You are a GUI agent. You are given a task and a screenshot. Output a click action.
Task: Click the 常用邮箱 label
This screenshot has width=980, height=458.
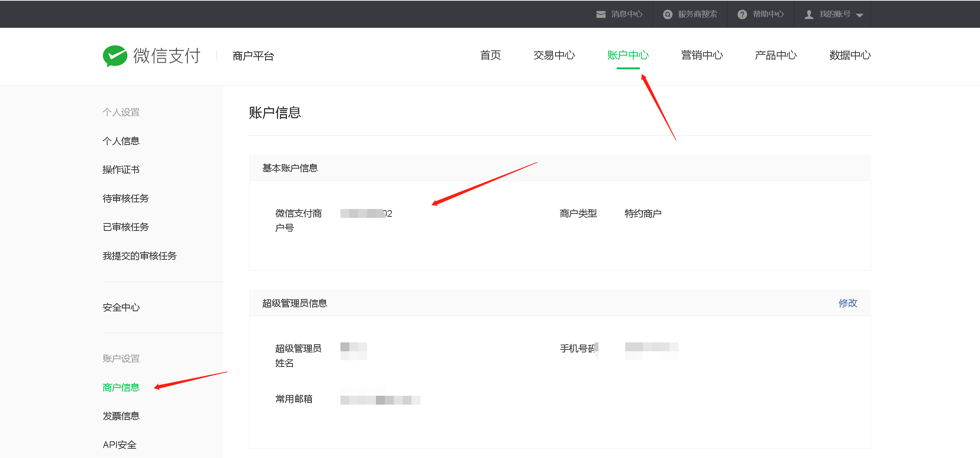294,399
